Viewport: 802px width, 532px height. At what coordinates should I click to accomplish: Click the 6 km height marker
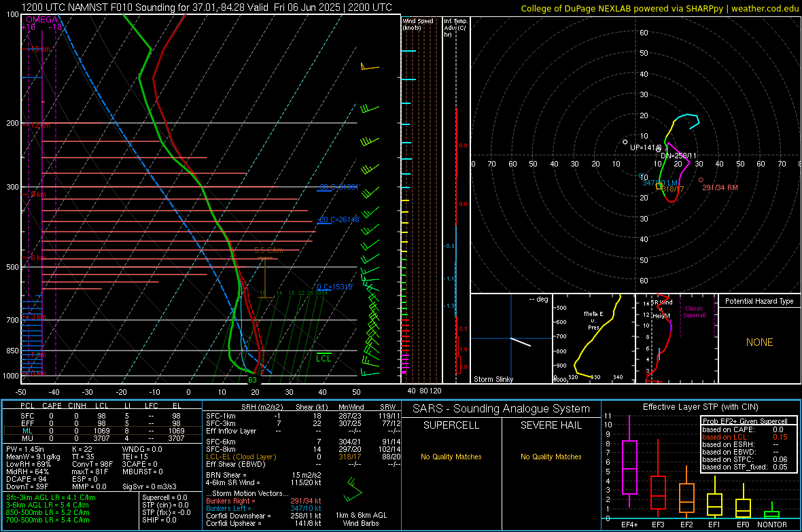(x=38, y=258)
